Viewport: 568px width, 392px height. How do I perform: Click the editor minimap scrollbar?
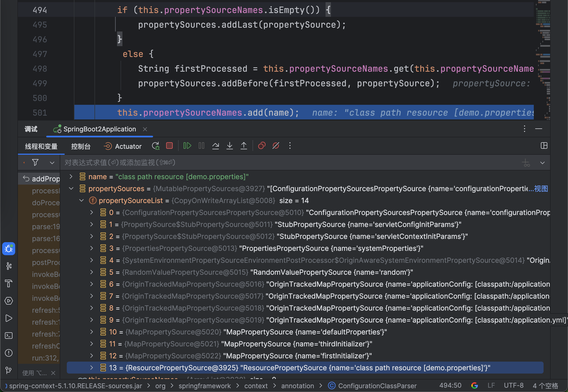point(543,60)
